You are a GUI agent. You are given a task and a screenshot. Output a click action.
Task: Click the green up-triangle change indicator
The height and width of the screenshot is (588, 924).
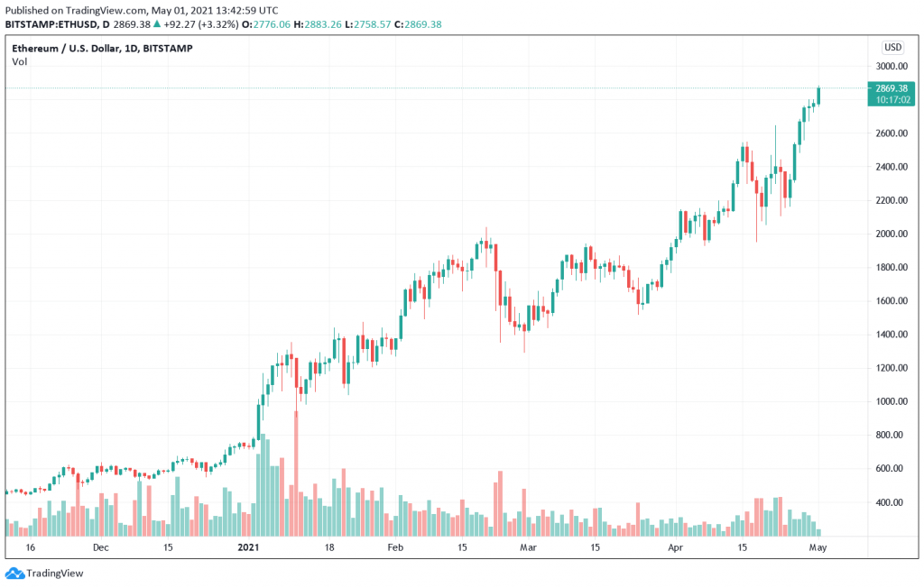157,24
